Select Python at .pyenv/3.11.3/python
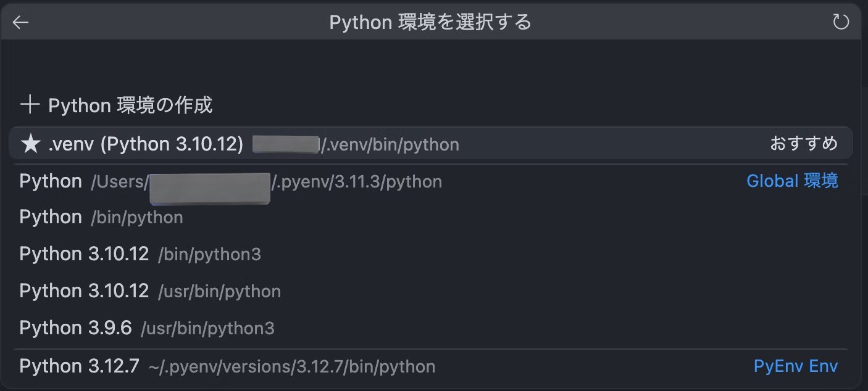868x391 pixels. pyautogui.click(x=431, y=181)
